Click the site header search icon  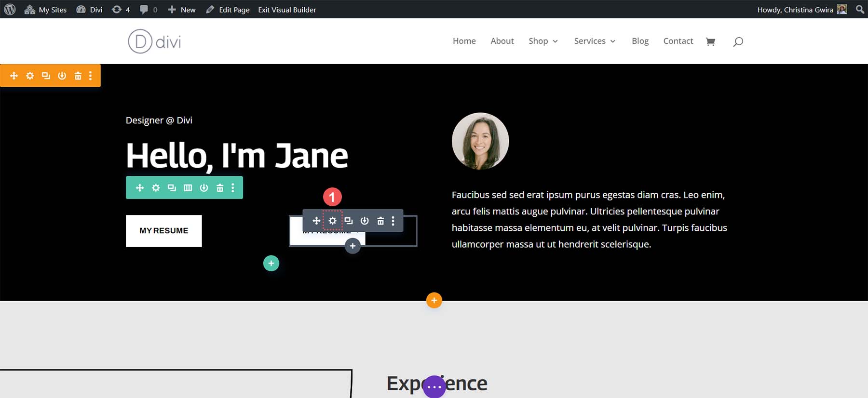click(738, 41)
